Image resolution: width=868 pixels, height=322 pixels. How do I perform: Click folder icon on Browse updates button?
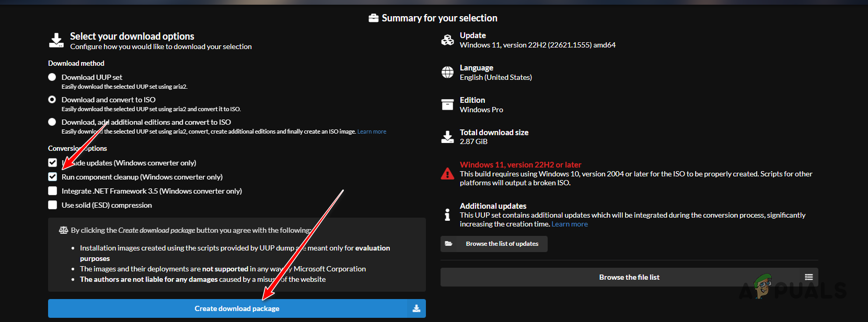coord(448,244)
